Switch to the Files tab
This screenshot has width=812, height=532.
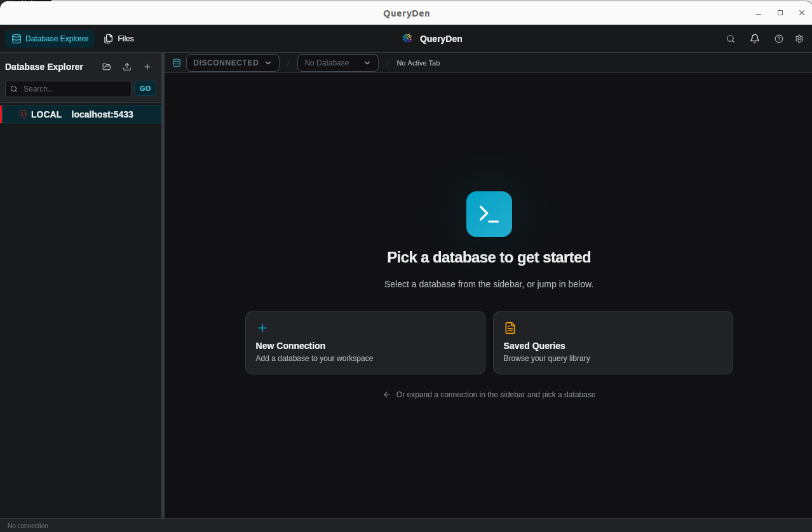pyautogui.click(x=119, y=39)
